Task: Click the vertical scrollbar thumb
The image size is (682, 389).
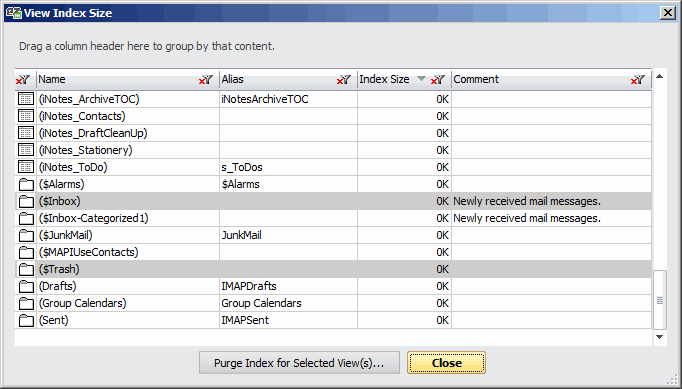Action: click(660, 300)
